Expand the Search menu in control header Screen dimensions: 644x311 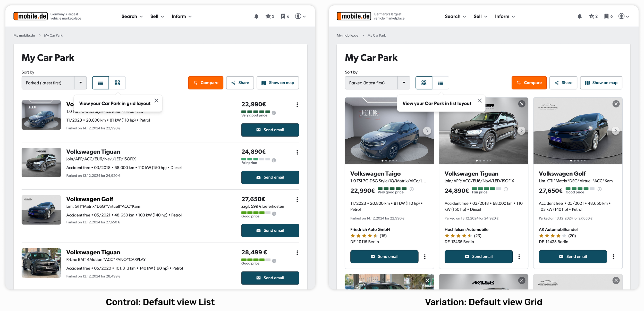click(132, 16)
